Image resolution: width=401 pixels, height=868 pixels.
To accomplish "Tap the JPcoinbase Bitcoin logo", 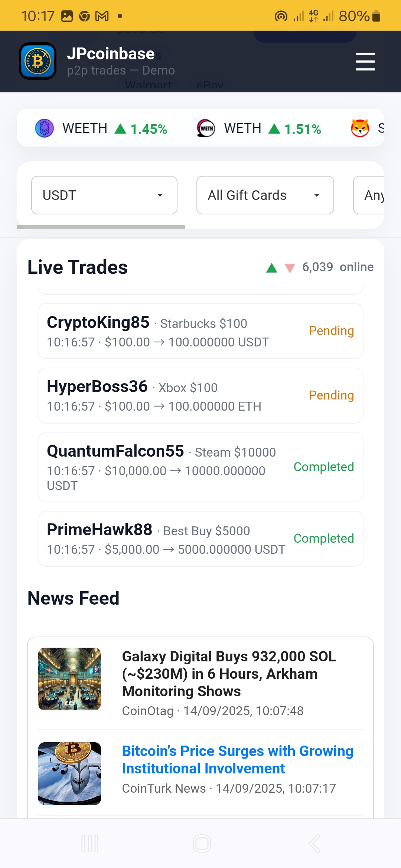I will (x=38, y=61).
